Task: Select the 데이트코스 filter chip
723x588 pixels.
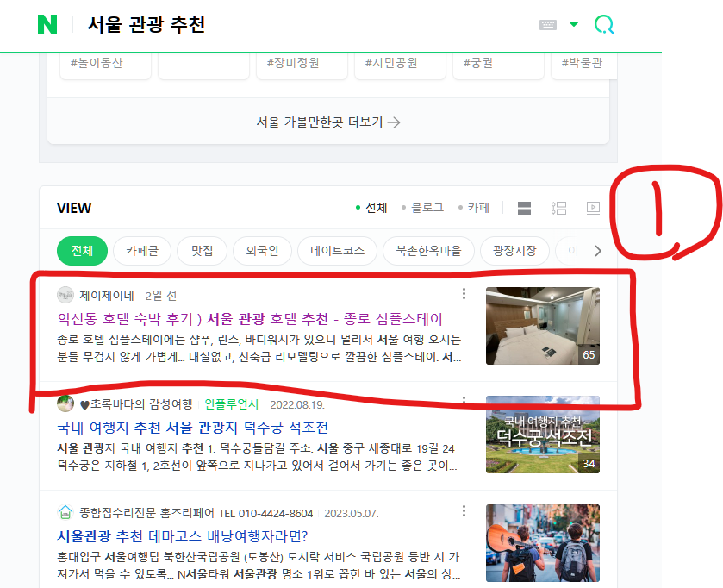Action: (x=338, y=251)
